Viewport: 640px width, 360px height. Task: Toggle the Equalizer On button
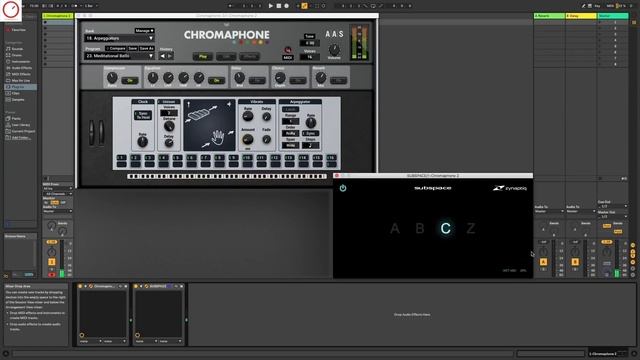[217, 80]
